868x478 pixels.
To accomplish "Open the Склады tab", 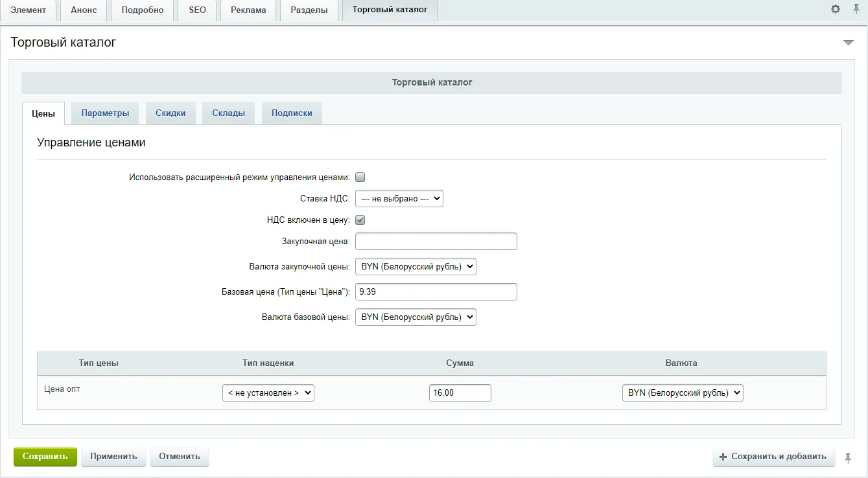I will click(228, 113).
